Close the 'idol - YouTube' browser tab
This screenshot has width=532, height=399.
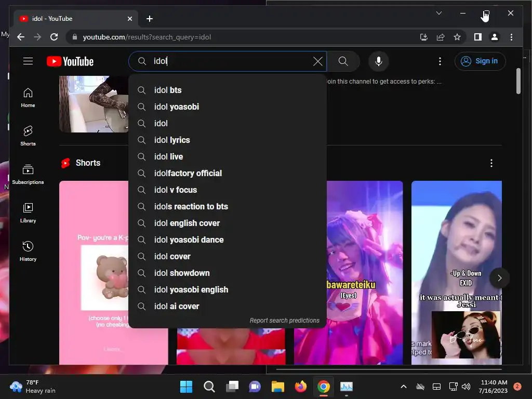pyautogui.click(x=129, y=19)
